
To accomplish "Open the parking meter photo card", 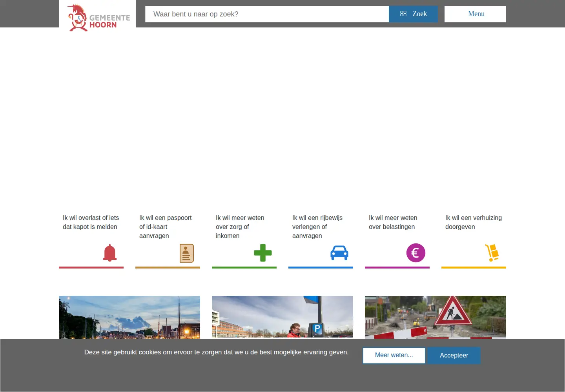I will tap(282, 317).
